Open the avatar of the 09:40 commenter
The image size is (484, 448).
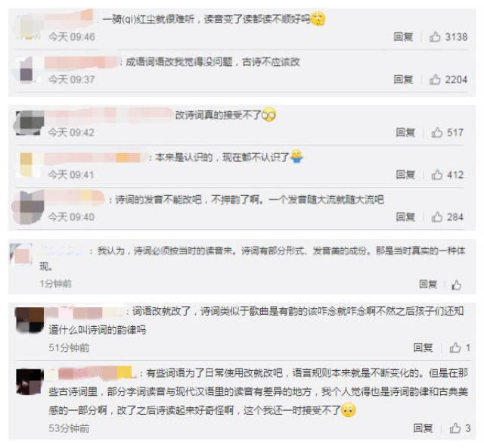coord(28,207)
